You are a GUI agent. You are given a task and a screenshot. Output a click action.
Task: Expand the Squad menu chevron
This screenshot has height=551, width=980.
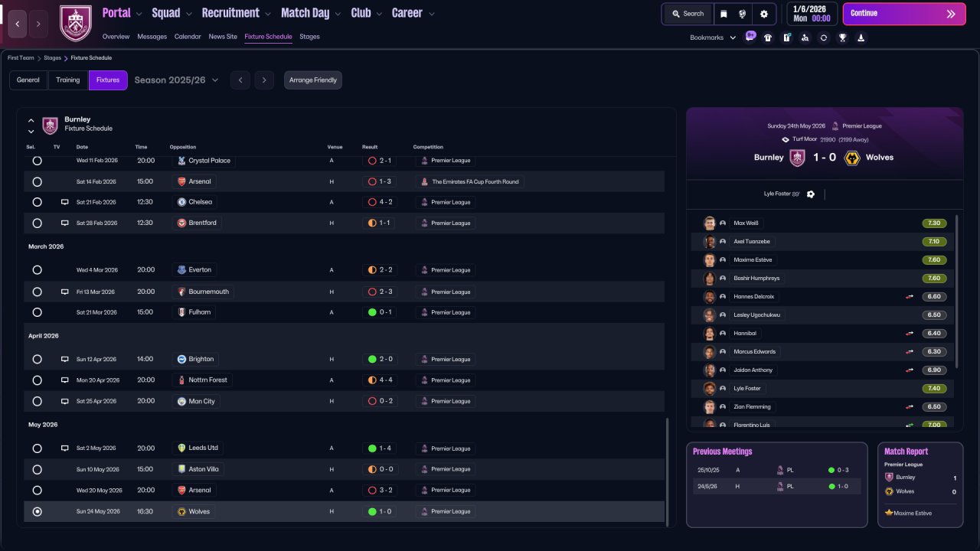[188, 14]
